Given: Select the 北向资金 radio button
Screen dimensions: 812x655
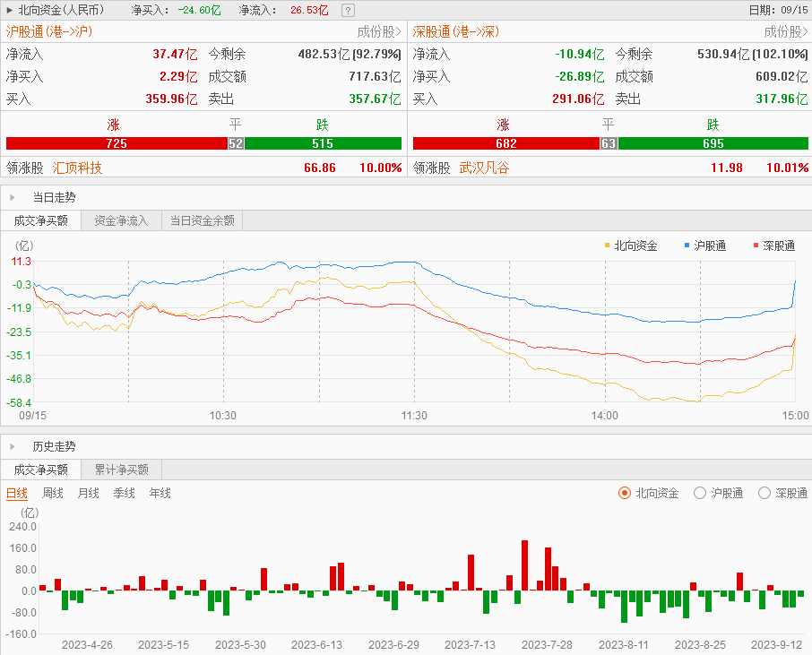Looking at the screenshot, I should click(625, 493).
